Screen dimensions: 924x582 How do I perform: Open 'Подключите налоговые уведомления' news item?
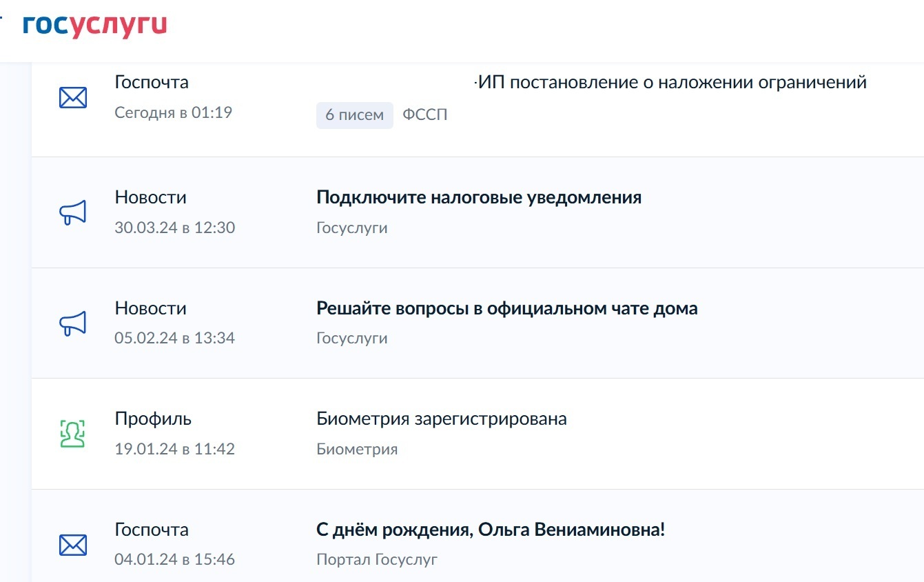coord(479,198)
